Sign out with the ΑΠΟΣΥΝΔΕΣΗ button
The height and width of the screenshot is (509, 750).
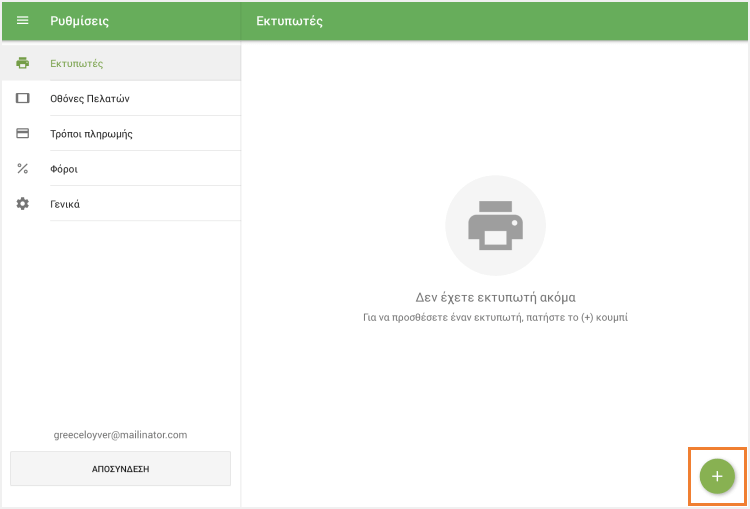point(121,469)
